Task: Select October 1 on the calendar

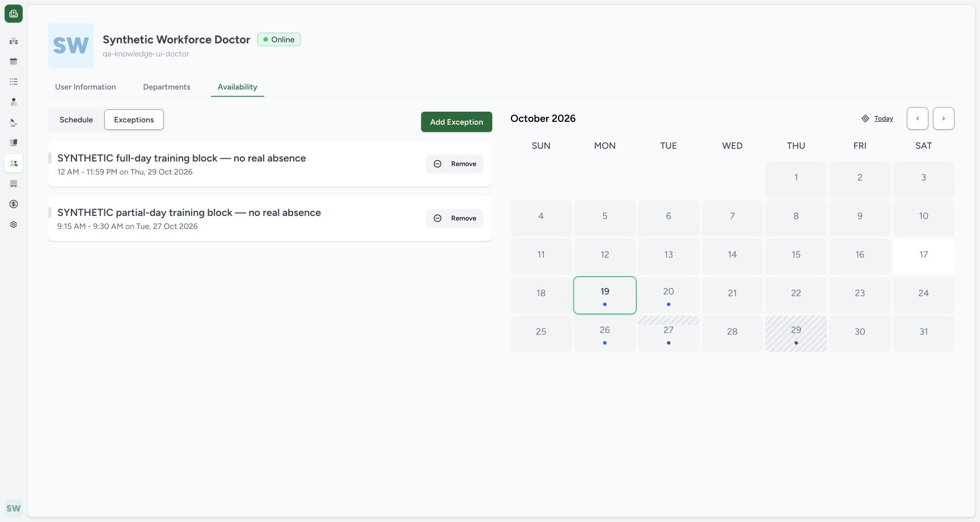Action: pos(796,180)
